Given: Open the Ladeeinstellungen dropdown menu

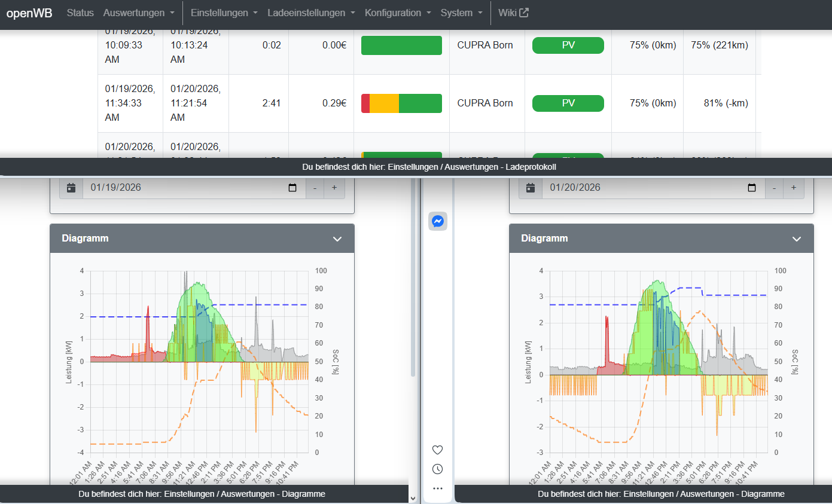Looking at the screenshot, I should (x=311, y=13).
